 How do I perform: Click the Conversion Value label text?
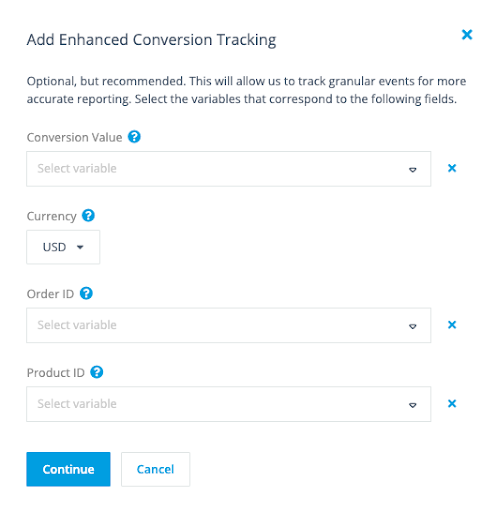[74, 137]
